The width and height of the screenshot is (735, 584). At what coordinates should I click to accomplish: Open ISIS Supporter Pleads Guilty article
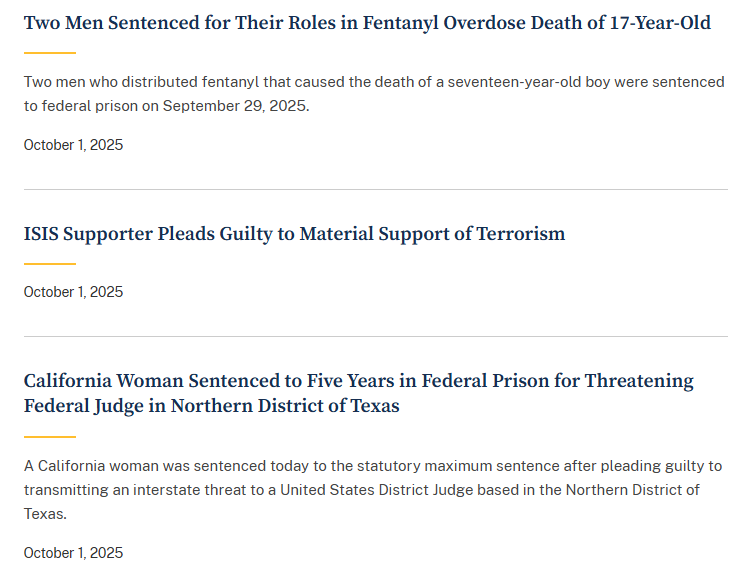tap(294, 233)
